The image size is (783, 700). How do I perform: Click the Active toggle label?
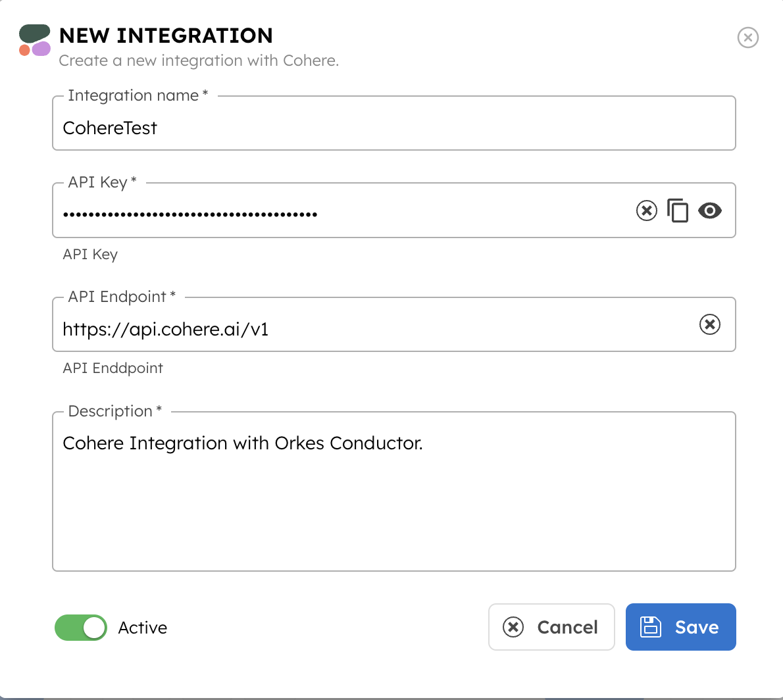click(x=143, y=628)
